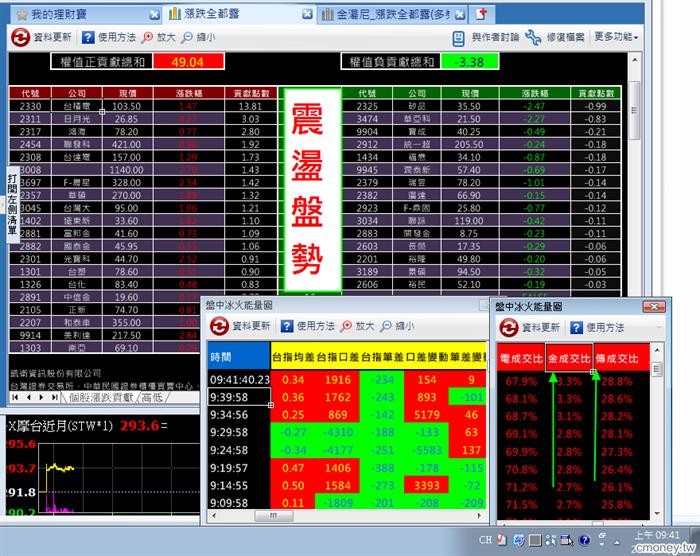Click the first sheet navigation arrow

pos(15,398)
